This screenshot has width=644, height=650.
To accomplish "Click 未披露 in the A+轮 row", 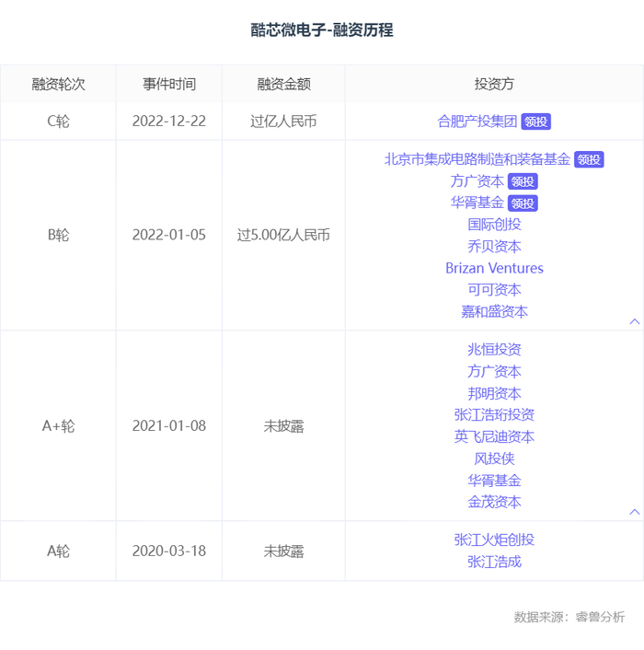I will (x=283, y=426).
